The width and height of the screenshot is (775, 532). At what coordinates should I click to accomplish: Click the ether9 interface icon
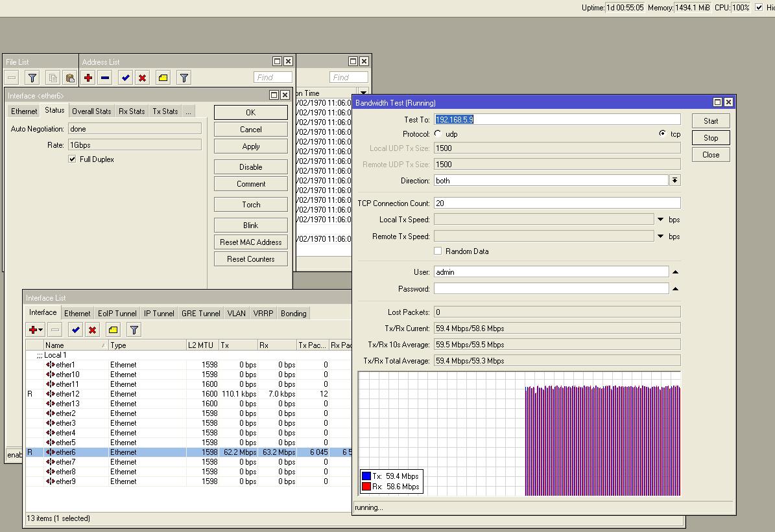click(x=51, y=481)
